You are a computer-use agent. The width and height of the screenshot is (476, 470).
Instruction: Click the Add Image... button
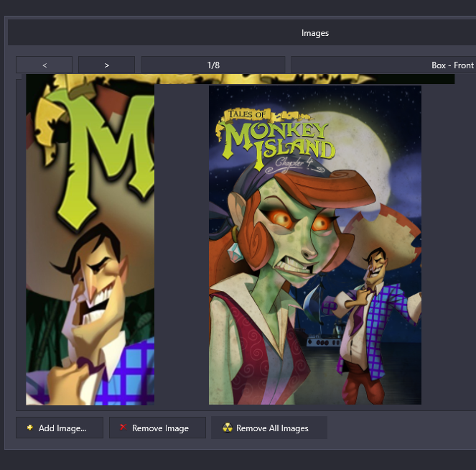pyautogui.click(x=60, y=428)
